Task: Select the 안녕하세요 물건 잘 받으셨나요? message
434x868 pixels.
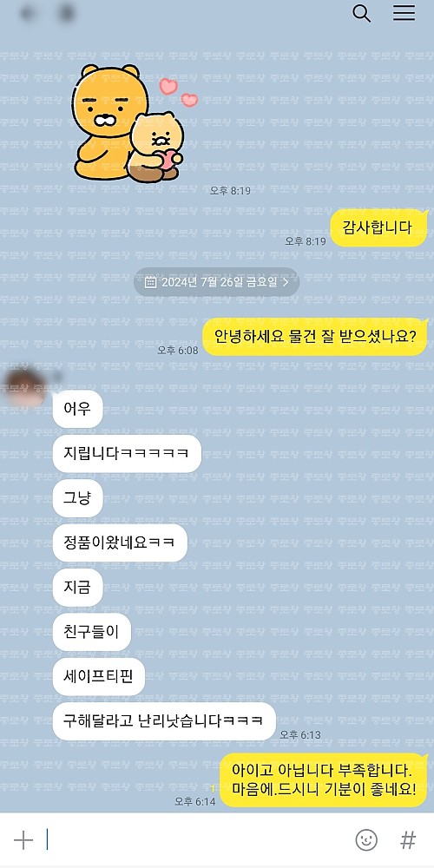Action: pyautogui.click(x=315, y=337)
